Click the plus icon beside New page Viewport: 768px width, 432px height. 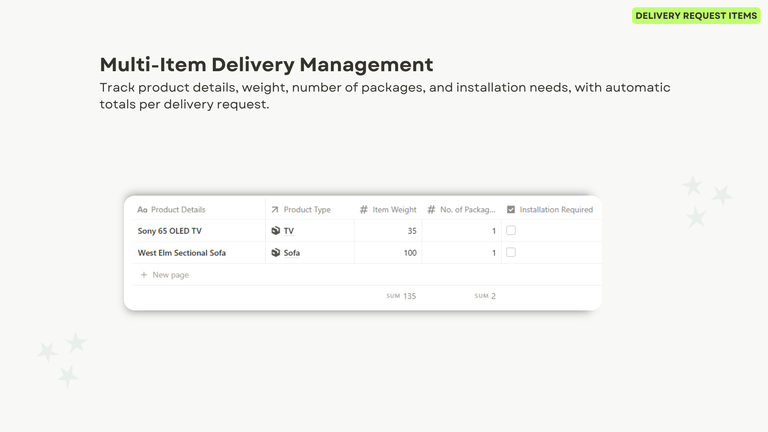click(x=144, y=275)
